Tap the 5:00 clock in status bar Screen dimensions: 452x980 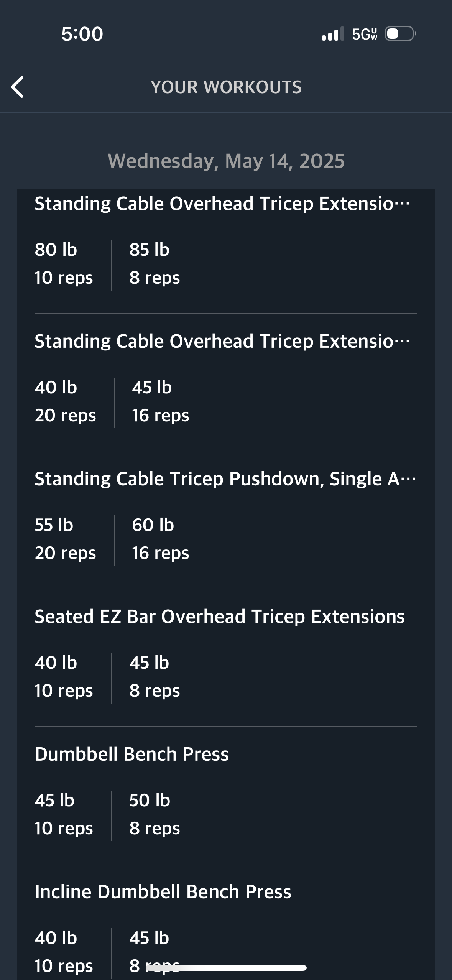point(82,34)
